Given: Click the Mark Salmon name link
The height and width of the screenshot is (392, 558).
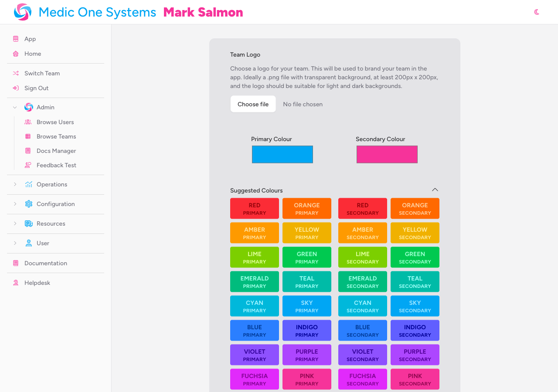Looking at the screenshot, I should 203,12.
